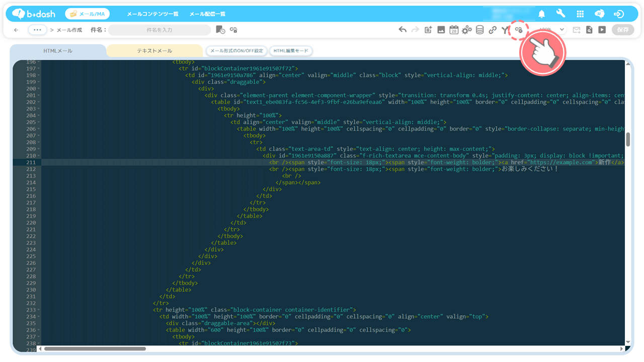This screenshot has height=362, width=644.
Task: Click the 保存 save button
Action: 623,30
